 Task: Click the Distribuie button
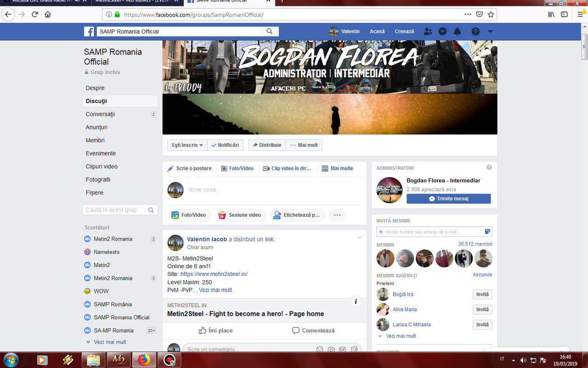pyautogui.click(x=267, y=145)
